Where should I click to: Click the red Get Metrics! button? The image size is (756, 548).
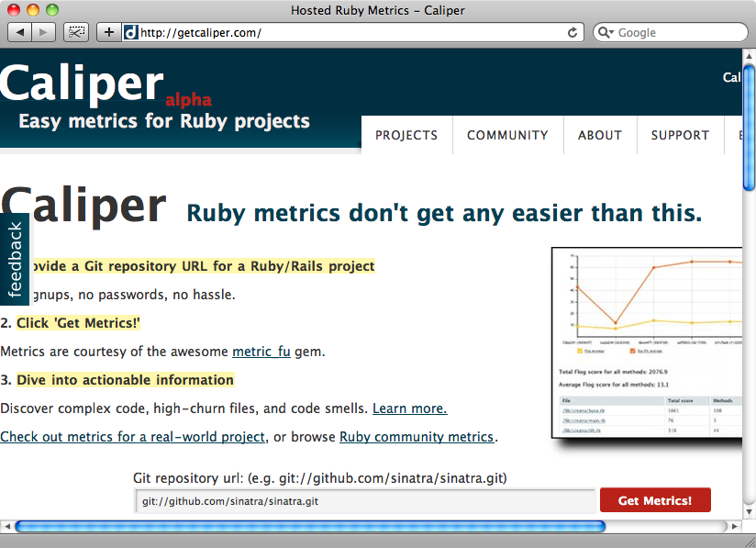655,500
